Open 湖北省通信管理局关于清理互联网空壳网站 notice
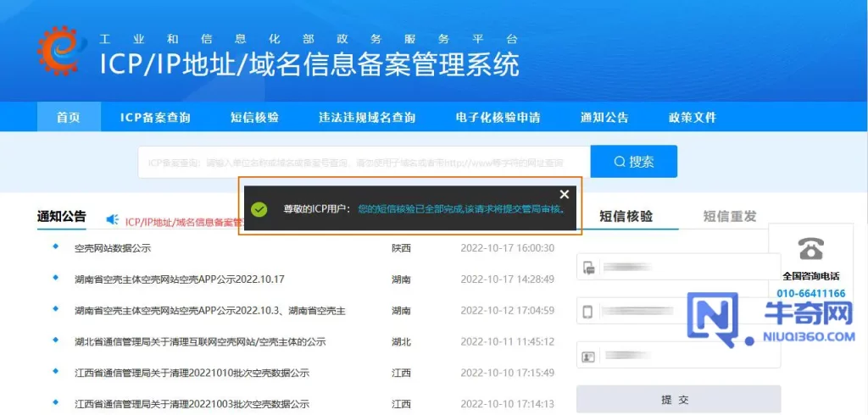Screen dimensions: 868x415 point(200,342)
